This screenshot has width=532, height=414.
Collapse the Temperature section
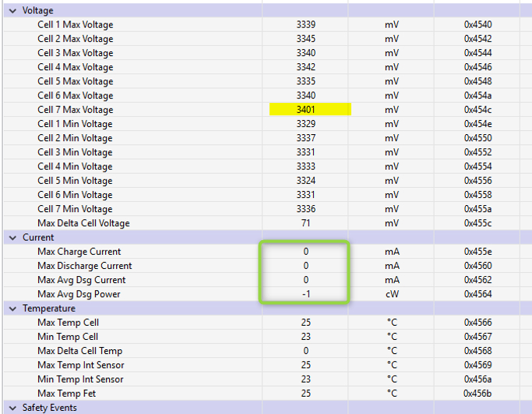(12, 309)
